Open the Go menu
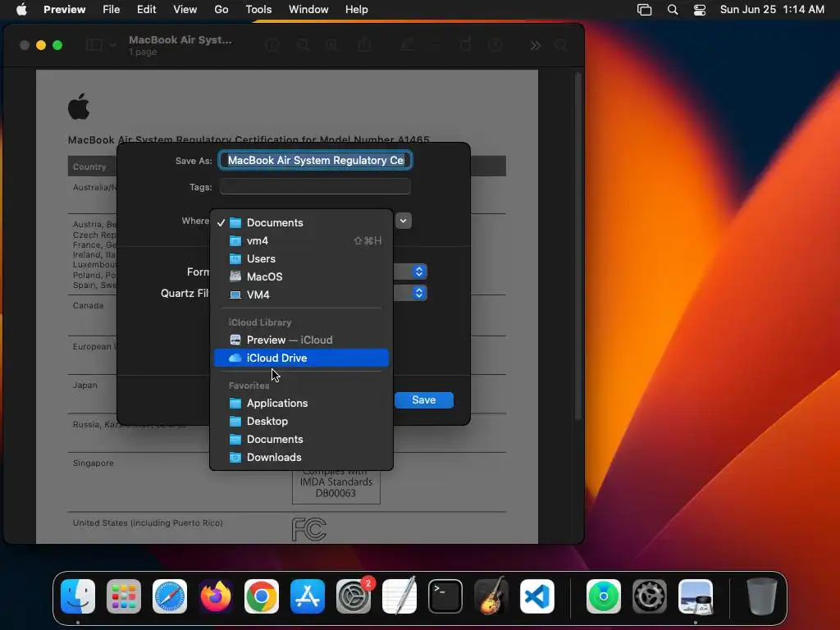 (x=221, y=10)
